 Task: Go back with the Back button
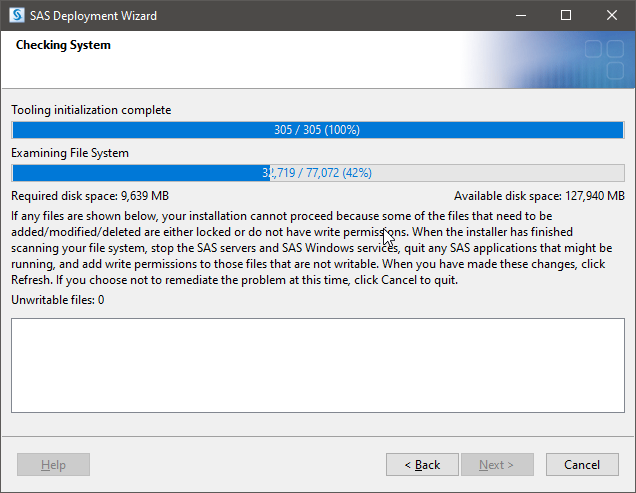click(x=422, y=464)
